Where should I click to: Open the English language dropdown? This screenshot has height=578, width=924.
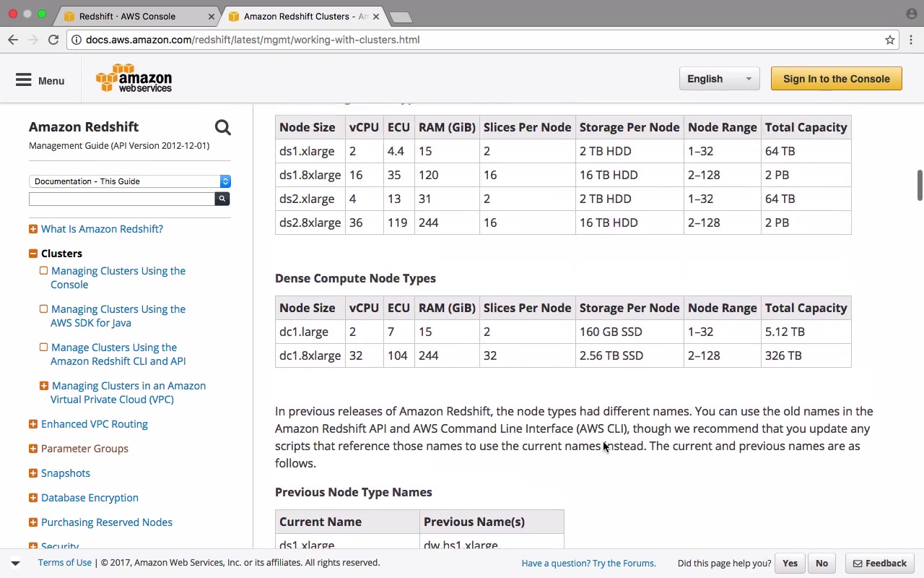point(719,79)
